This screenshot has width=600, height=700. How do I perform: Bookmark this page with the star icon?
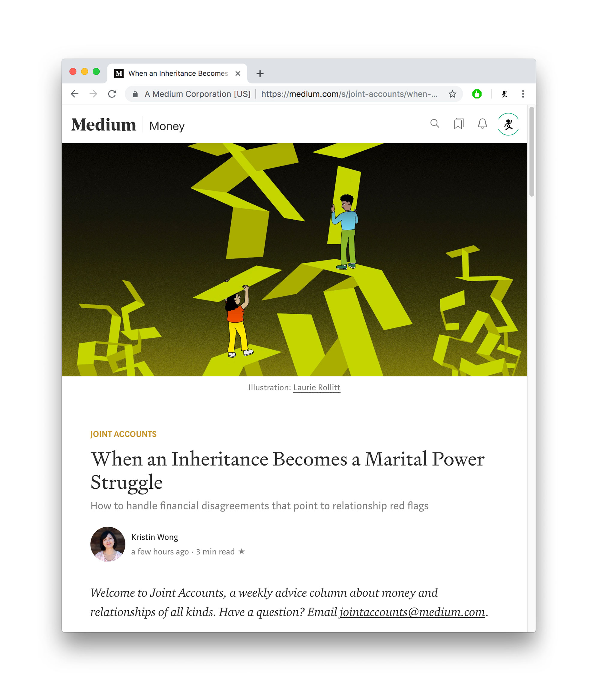coord(452,94)
